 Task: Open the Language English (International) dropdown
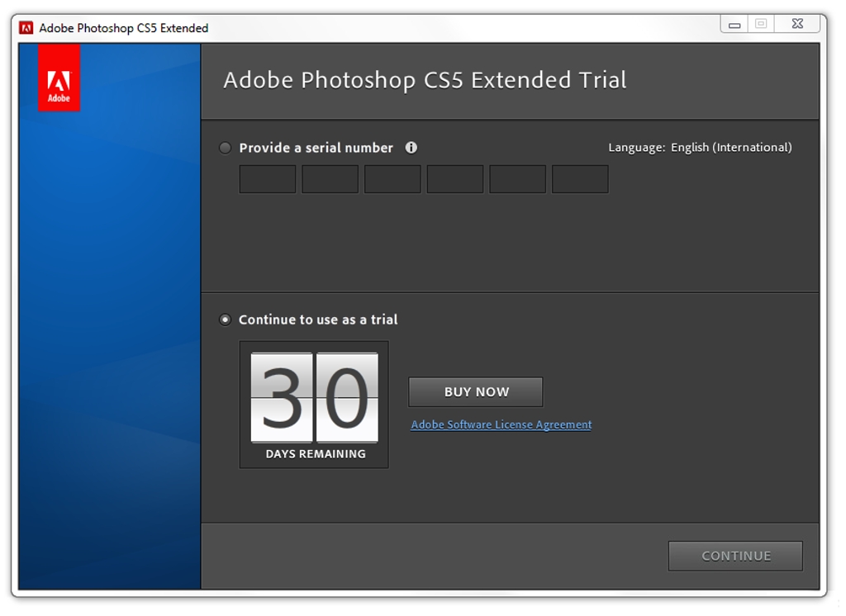[730, 147]
